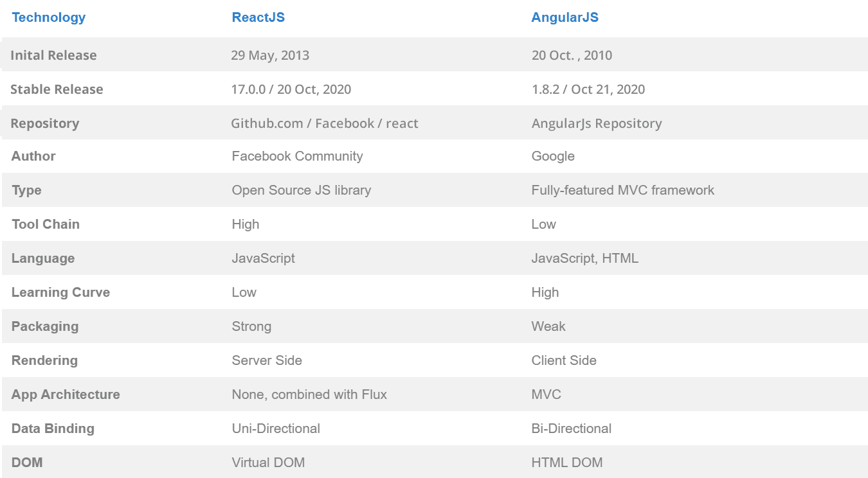
Task: Click the Uni-Directional data binding cell
Action: [x=276, y=429]
